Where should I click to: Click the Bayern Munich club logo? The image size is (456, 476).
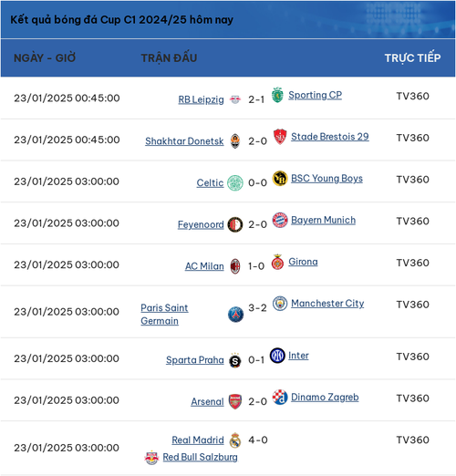(x=280, y=220)
